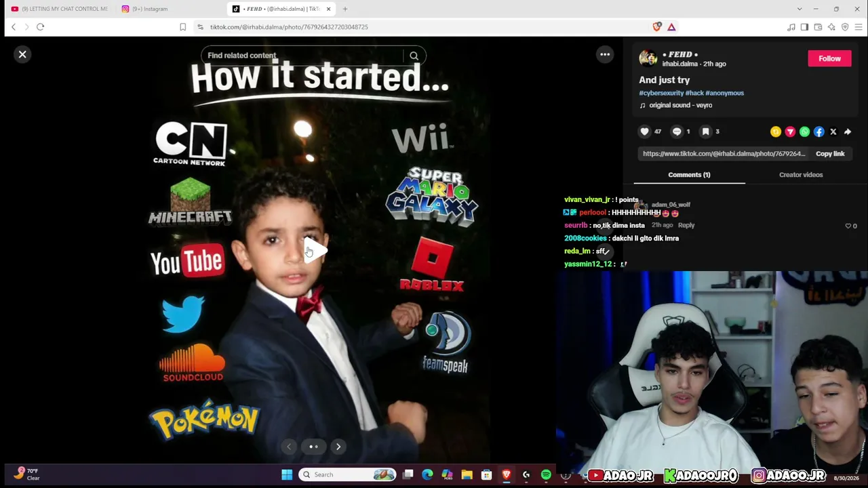Screen dimensions: 868x488
Task: Focus the Find related content search field
Action: (302, 56)
